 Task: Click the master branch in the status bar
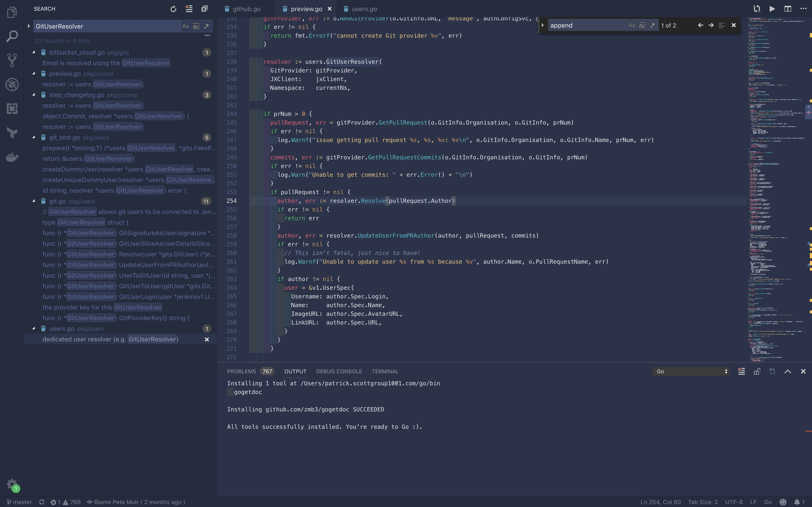pyautogui.click(x=19, y=502)
